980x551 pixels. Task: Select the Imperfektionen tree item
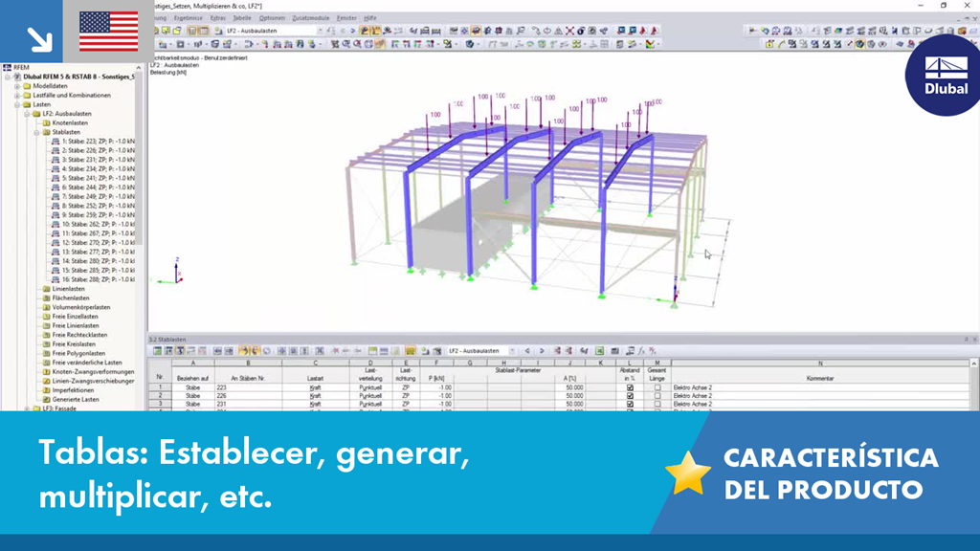pyautogui.click(x=73, y=390)
